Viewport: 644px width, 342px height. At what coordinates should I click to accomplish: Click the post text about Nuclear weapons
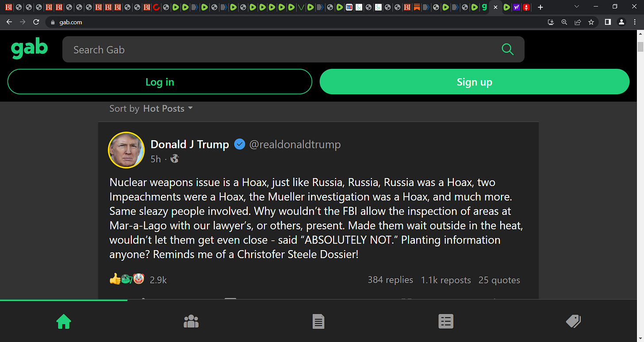click(316, 218)
